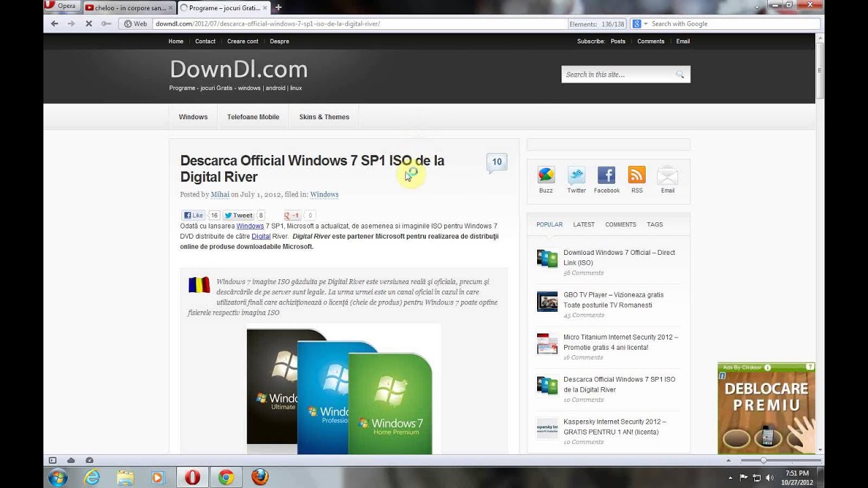Screen dimensions: 868x488
Task: Open the Twitter bird icon
Action: point(576,175)
